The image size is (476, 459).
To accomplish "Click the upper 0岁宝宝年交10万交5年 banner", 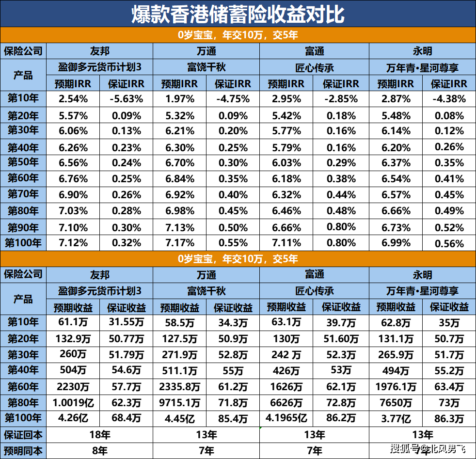I will 238,35.
